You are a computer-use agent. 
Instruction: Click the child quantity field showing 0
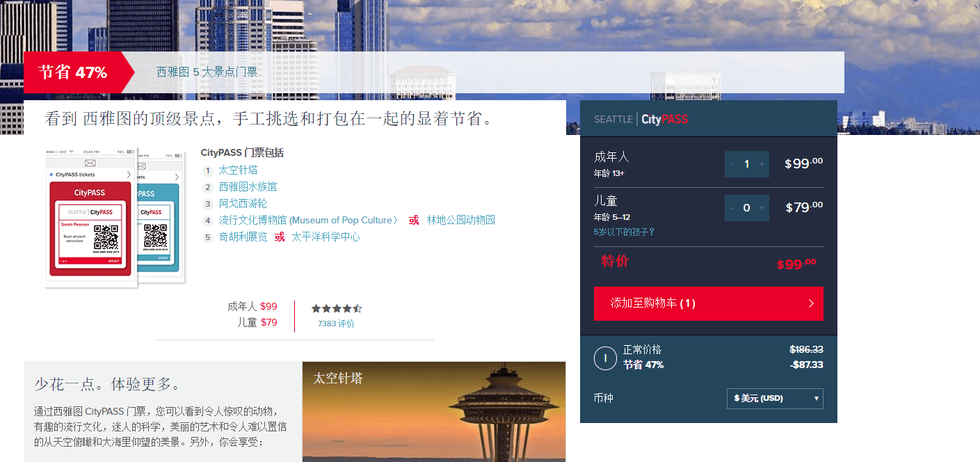coord(747,207)
